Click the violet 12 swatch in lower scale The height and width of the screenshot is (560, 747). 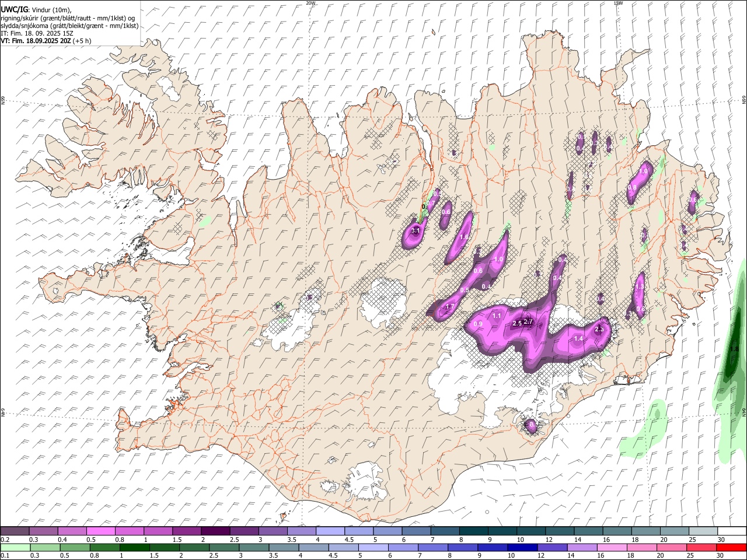click(551, 548)
